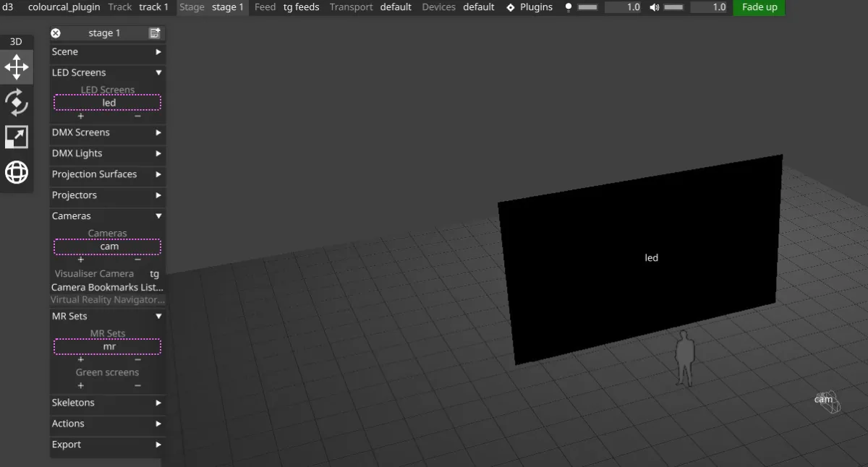Select the Move tool in the left sidebar
Viewport: 868px width, 467px height.
[x=17, y=67]
